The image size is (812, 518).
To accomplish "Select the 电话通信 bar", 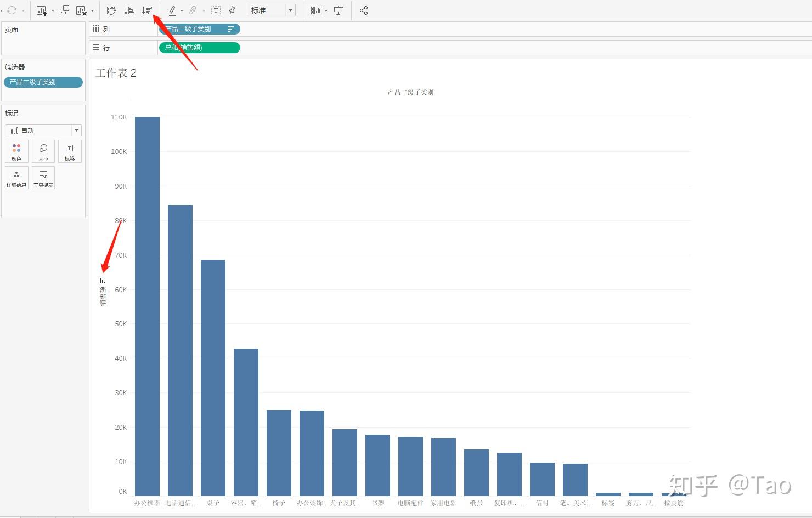I will point(180,351).
